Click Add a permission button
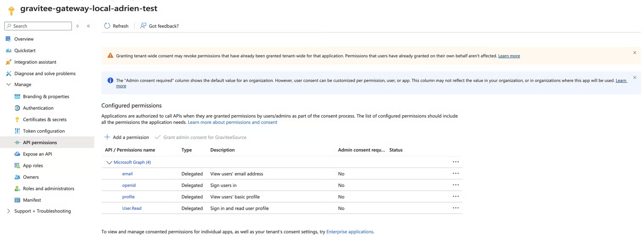Viewport: 644px width, 236px height. [127, 137]
